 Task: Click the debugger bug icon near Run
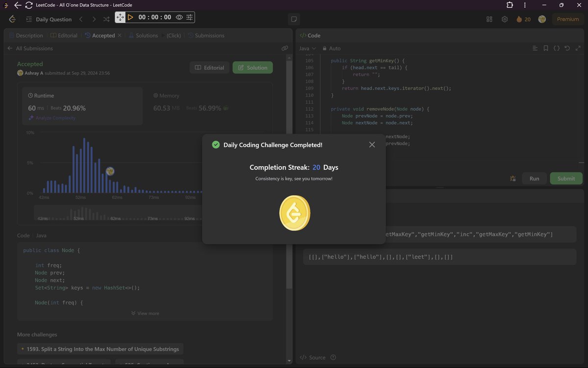point(513,179)
